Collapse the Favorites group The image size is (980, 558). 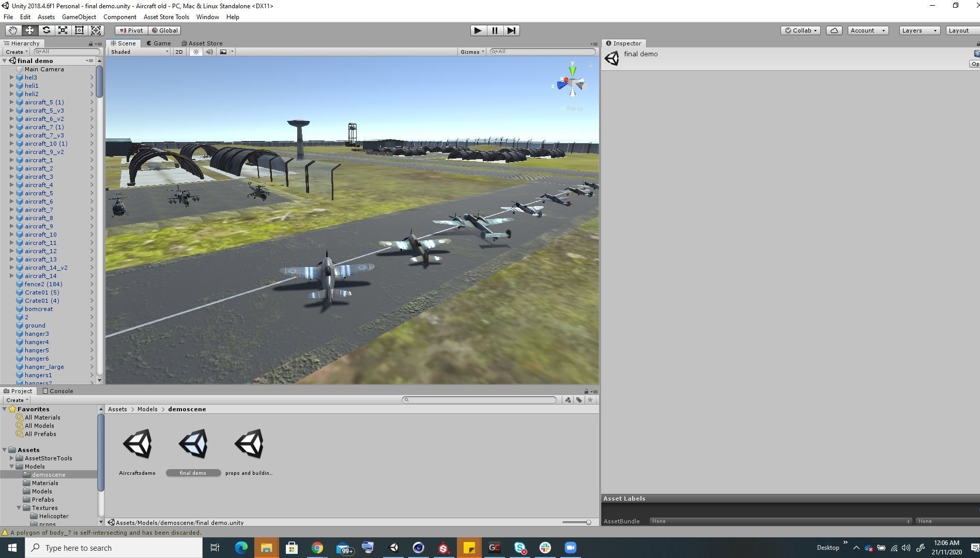(x=5, y=409)
